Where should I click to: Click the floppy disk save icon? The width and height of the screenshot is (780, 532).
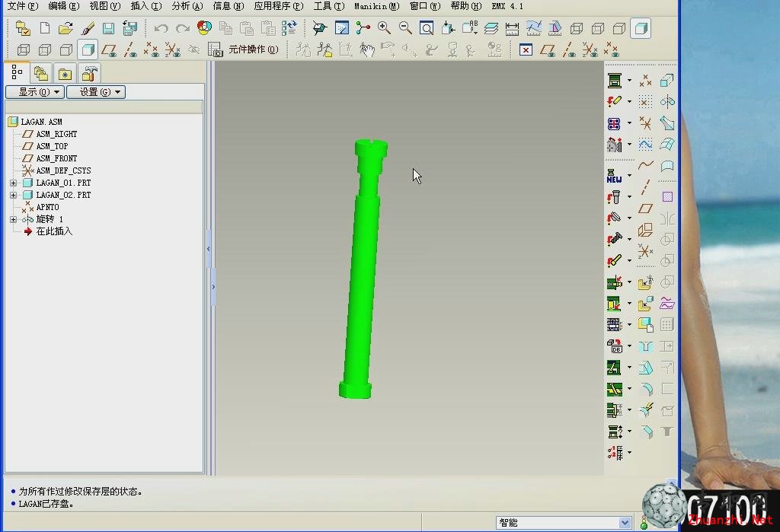coord(108,28)
